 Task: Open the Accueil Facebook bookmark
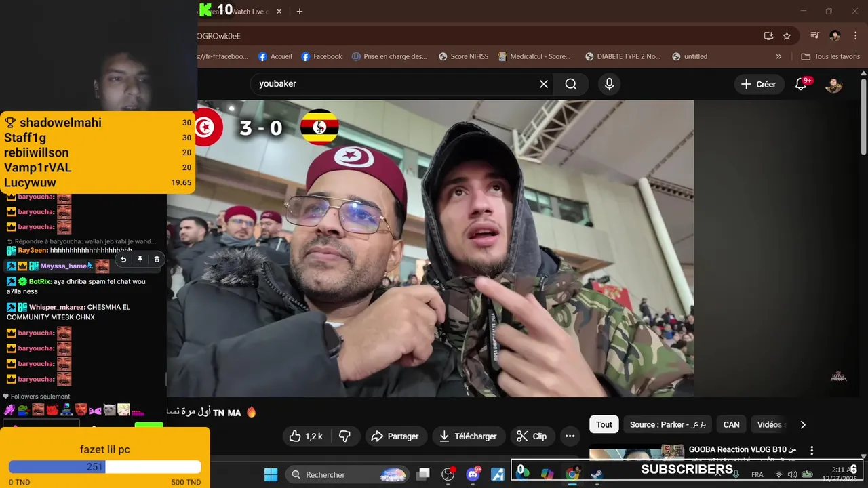click(275, 56)
